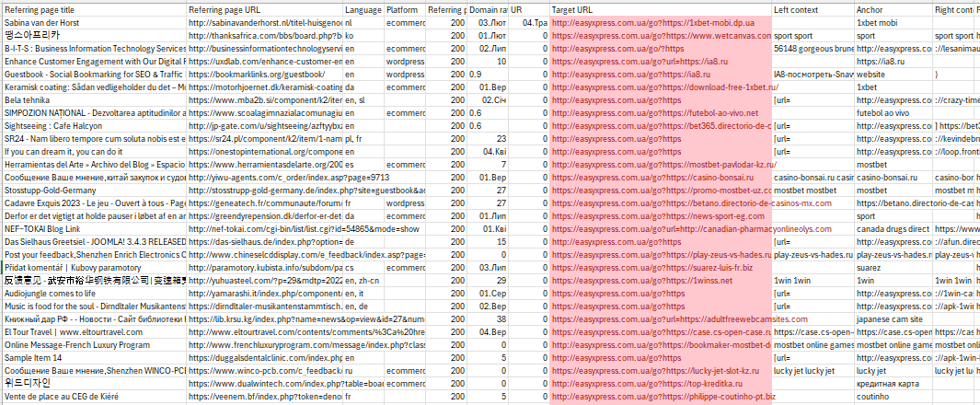
Task: Select target URL containing 1xbet-mobi.dp.ua
Action: [x=661, y=23]
